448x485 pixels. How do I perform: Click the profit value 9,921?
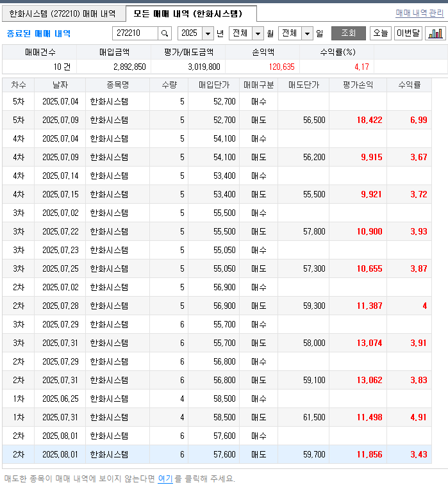tap(371, 194)
